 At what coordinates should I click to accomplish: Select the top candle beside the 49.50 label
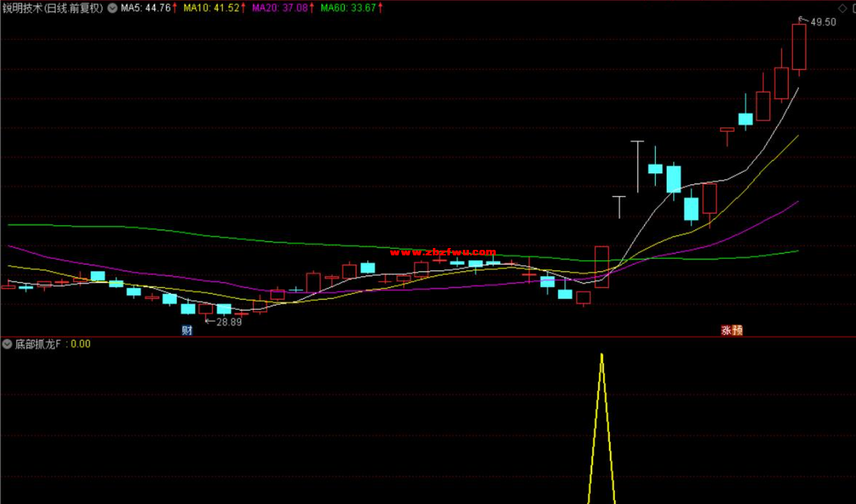(798, 47)
